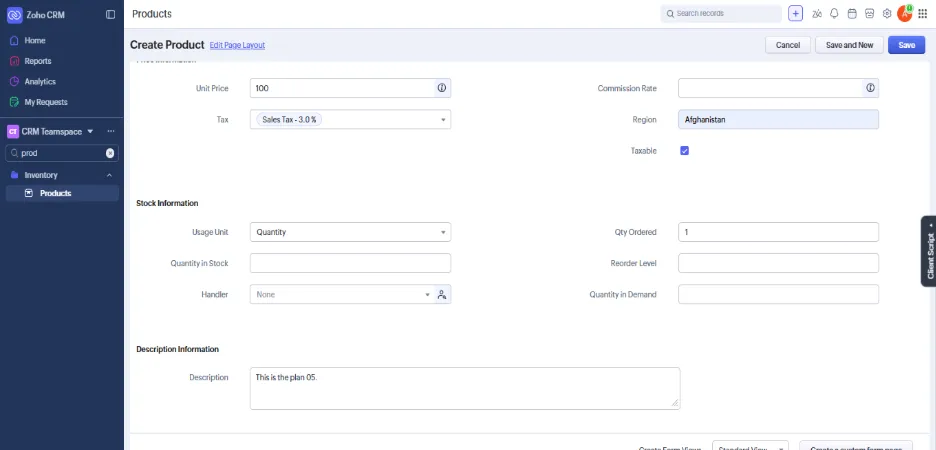The height and width of the screenshot is (450, 936).
Task: Click the Handler user lookup icon
Action: [442, 294]
